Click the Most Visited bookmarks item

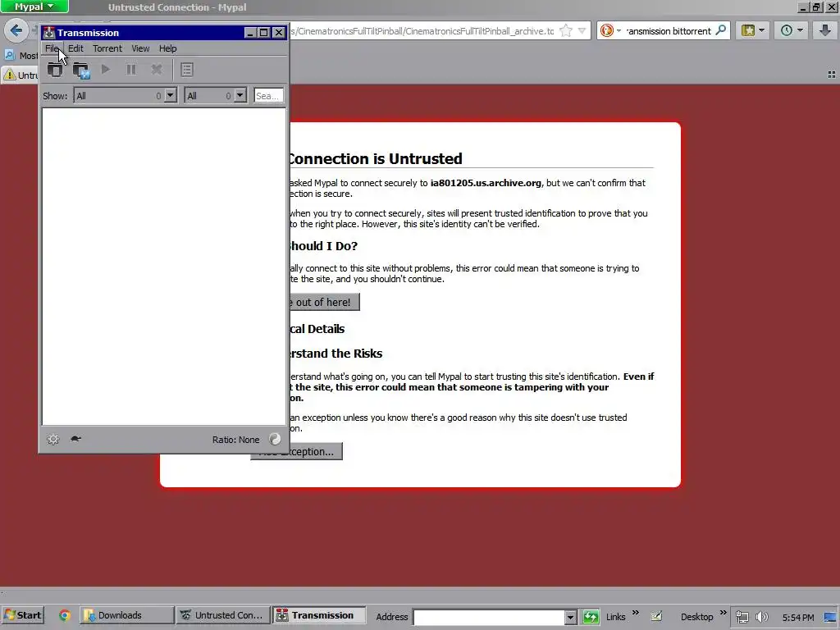click(21, 55)
